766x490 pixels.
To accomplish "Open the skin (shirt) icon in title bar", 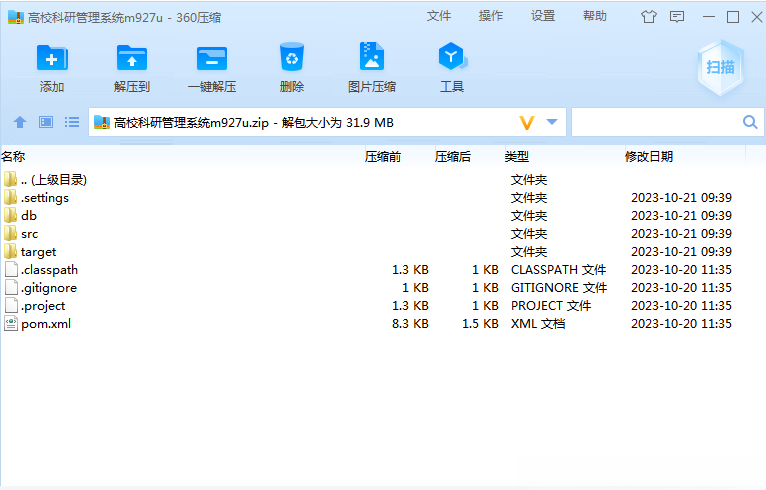I will point(649,17).
